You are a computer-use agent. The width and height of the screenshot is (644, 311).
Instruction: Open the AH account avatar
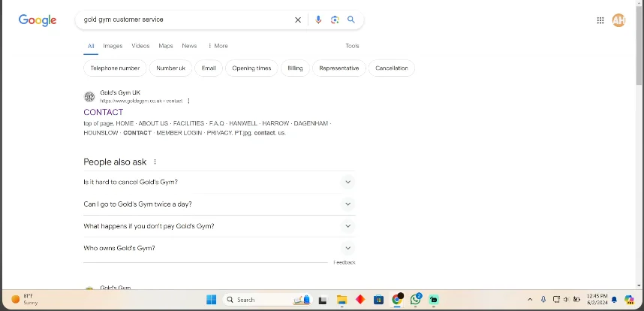click(618, 20)
